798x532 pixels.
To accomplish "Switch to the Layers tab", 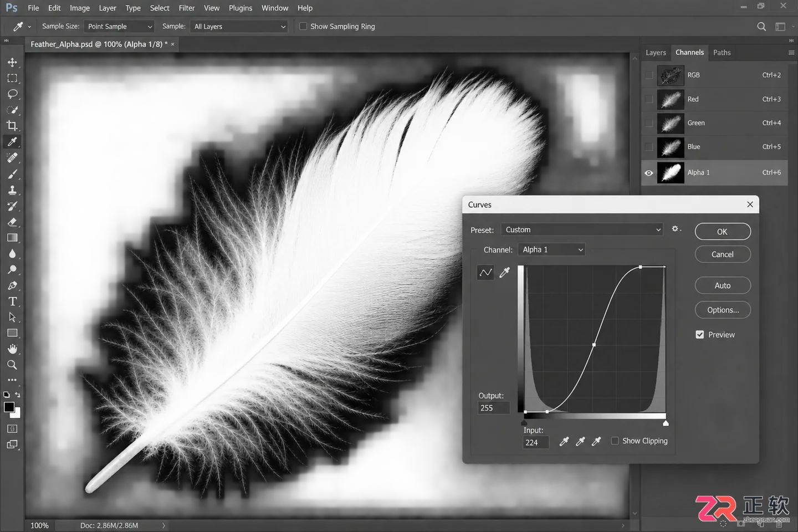I will coord(656,53).
